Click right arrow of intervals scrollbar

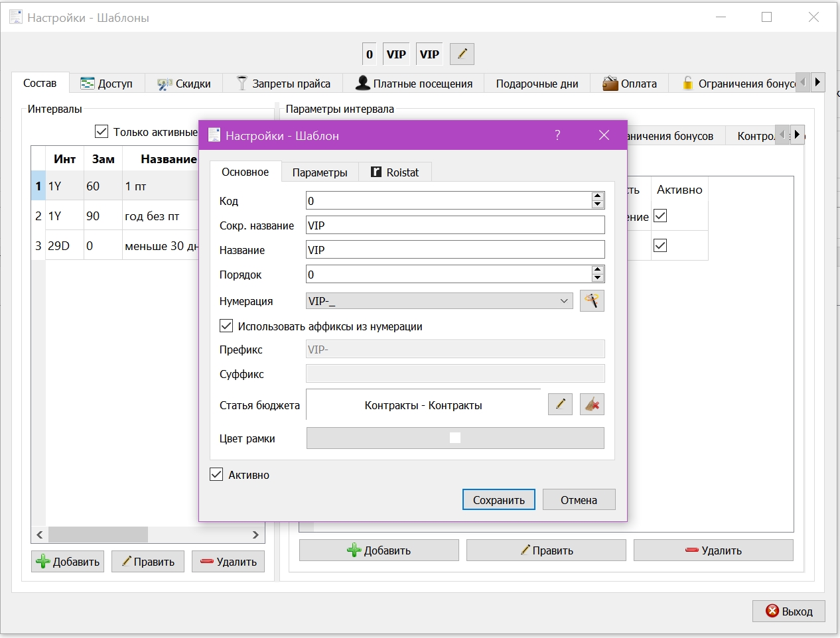point(256,535)
